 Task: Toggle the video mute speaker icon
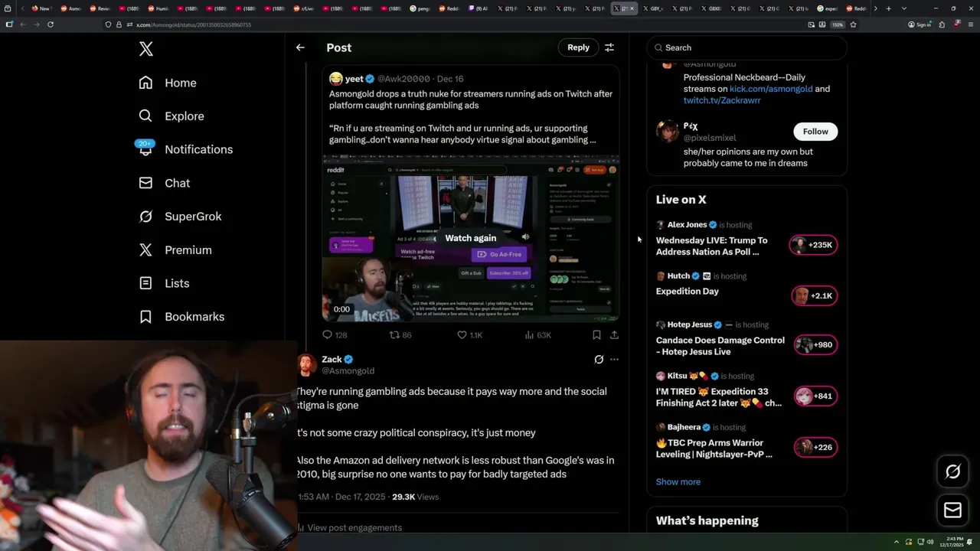coord(525,237)
